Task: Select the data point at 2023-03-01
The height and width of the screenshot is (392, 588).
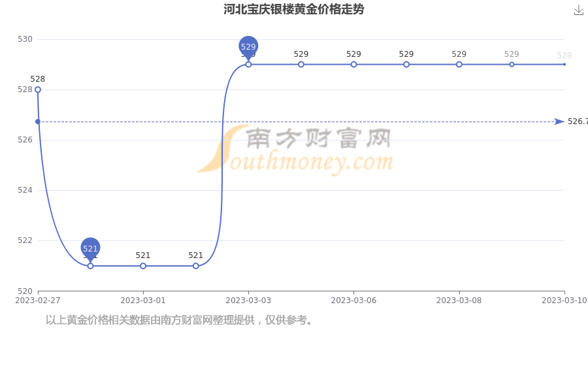Action: [143, 266]
